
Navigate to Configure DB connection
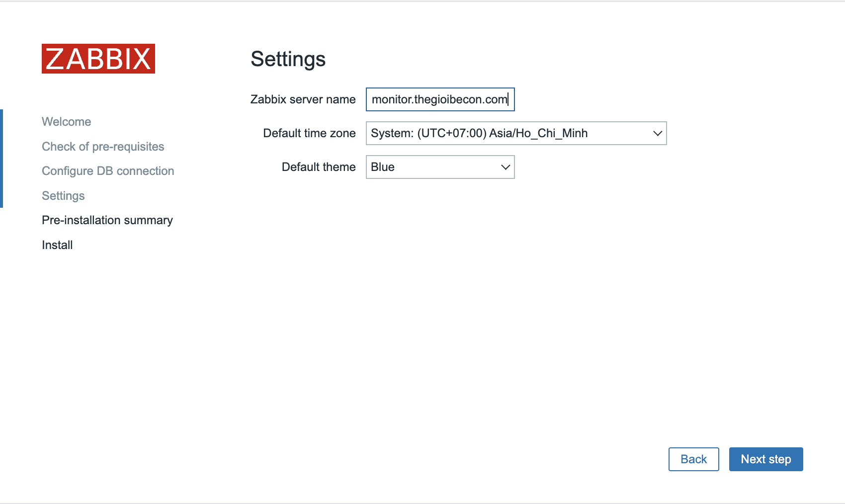pos(108,170)
